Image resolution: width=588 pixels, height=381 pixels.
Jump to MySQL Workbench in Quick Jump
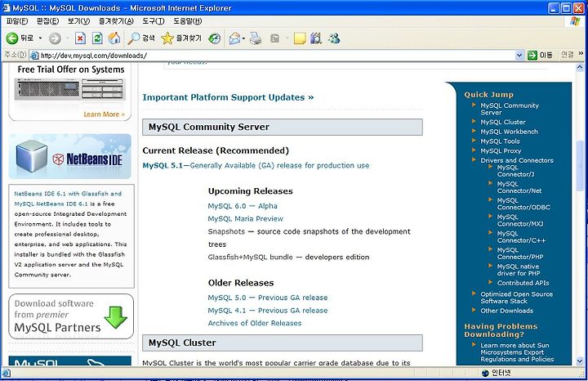tap(509, 132)
